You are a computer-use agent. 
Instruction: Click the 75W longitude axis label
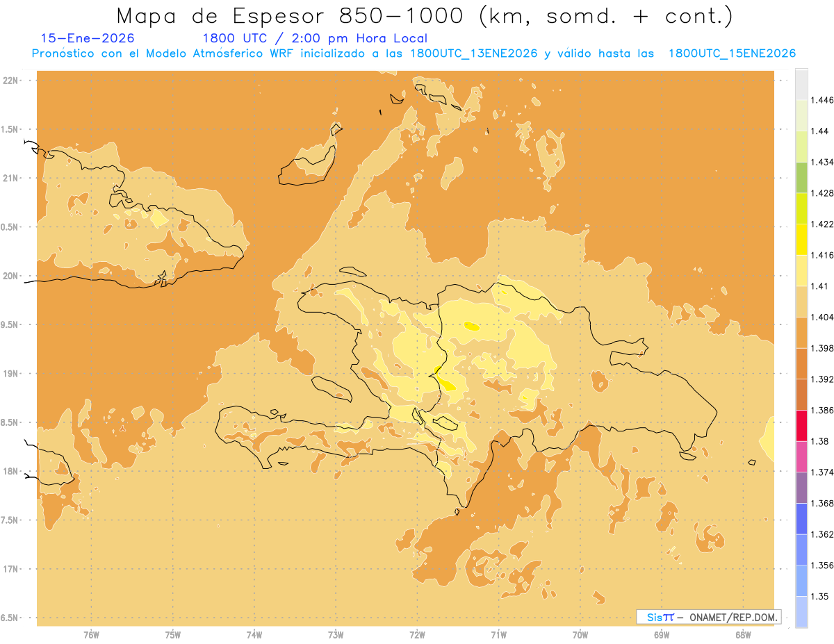click(173, 634)
